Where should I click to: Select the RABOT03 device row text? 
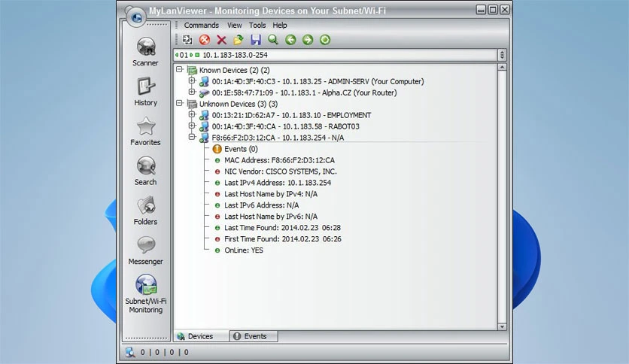pos(286,126)
